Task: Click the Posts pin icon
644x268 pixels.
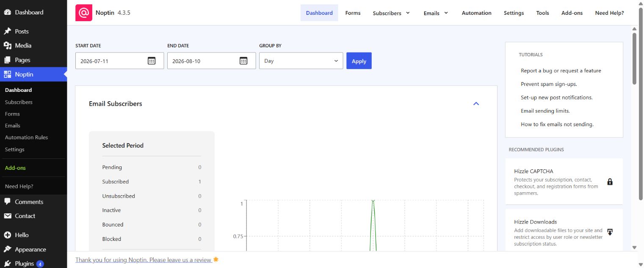Action: click(8, 31)
